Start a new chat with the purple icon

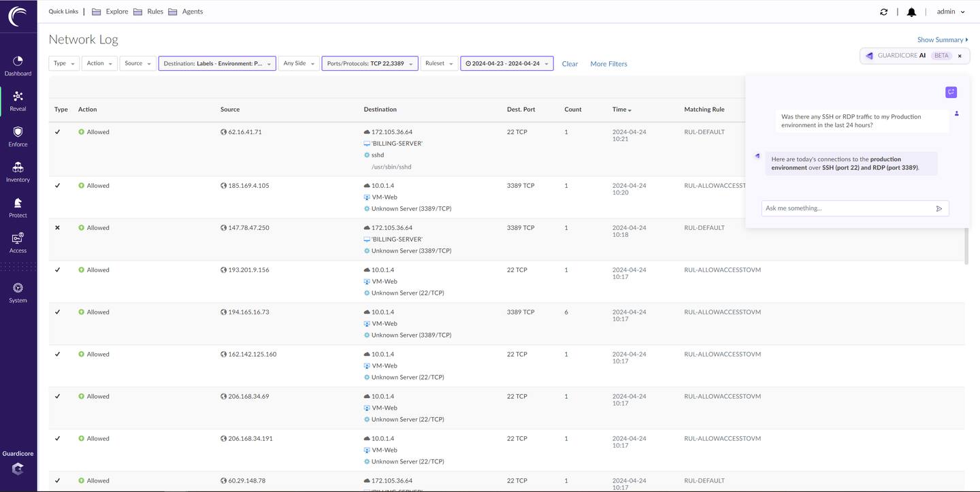[951, 93]
